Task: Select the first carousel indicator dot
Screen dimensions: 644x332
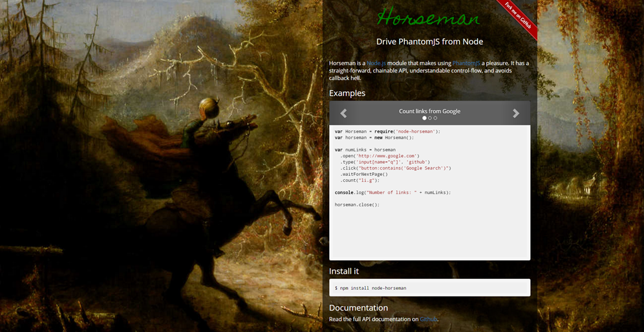Action: click(x=424, y=118)
